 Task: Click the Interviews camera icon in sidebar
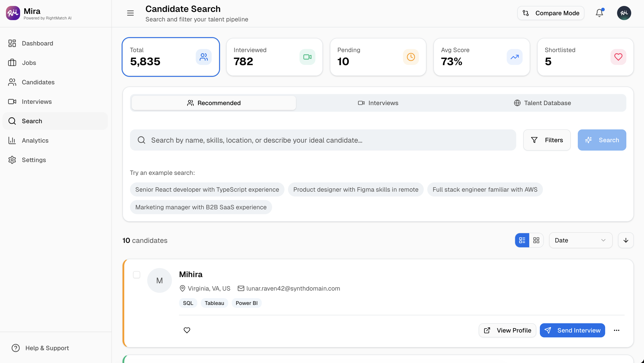pyautogui.click(x=12, y=101)
